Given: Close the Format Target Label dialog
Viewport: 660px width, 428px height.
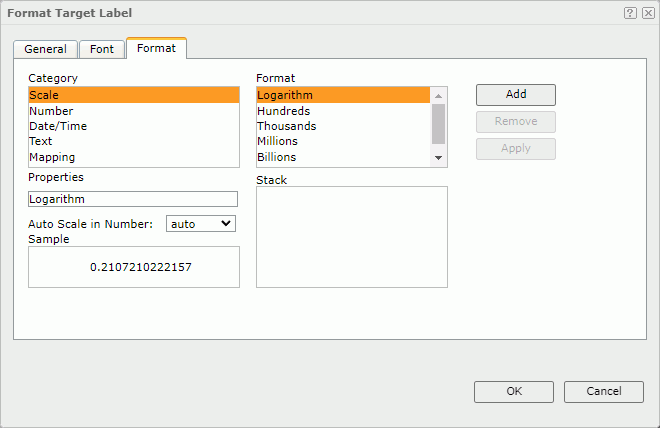Looking at the screenshot, I should click(x=647, y=13).
